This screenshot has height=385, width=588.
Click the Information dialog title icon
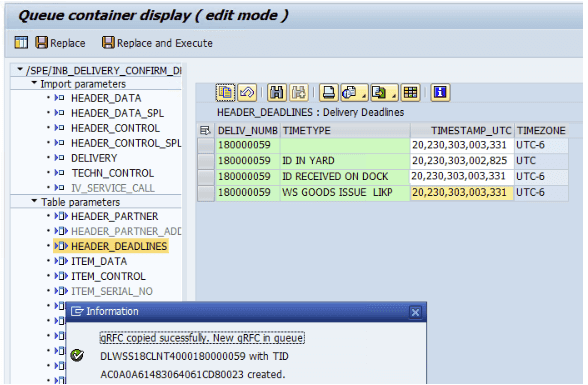(76, 311)
